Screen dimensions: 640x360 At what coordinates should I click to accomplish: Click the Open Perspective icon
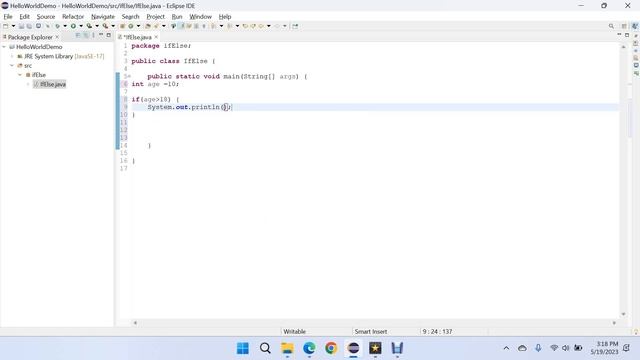click(624, 26)
